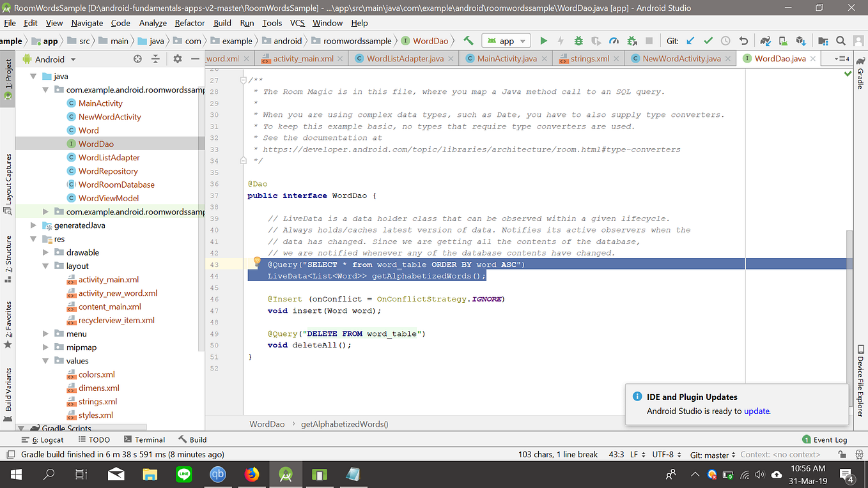Screen dimensions: 868x488
Task: Update project via the blue Git arrow icon
Action: coord(688,40)
